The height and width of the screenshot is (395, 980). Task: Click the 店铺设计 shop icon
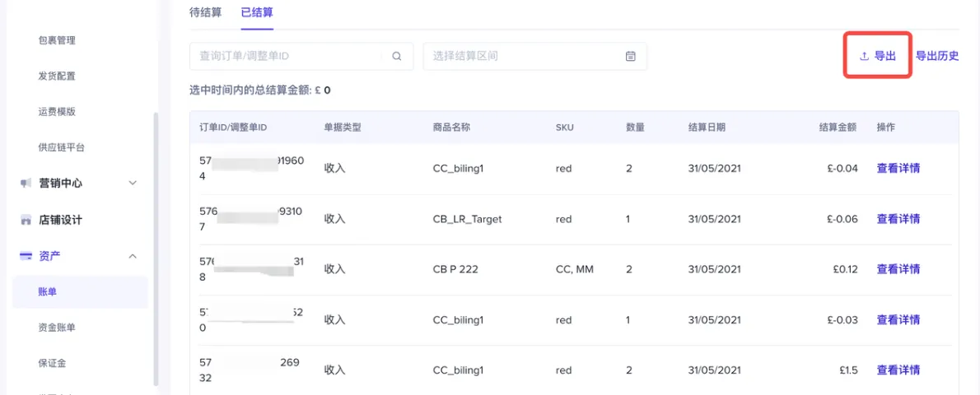pyautogui.click(x=26, y=220)
